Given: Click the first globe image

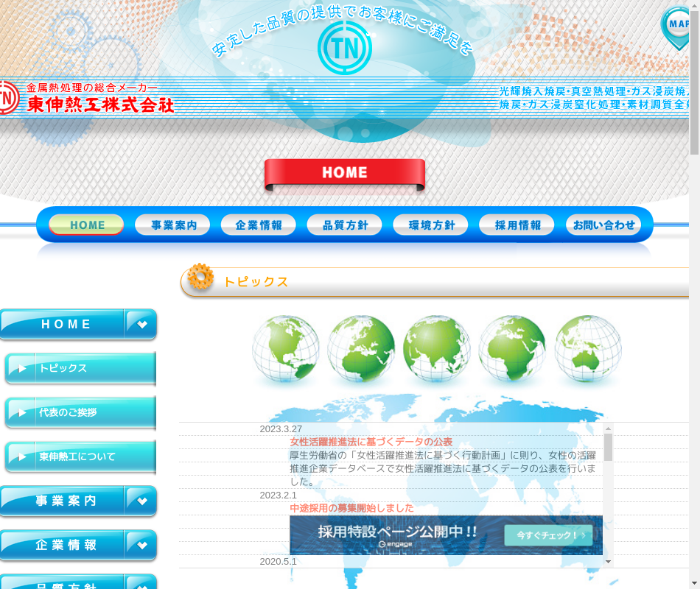Looking at the screenshot, I should point(286,349).
